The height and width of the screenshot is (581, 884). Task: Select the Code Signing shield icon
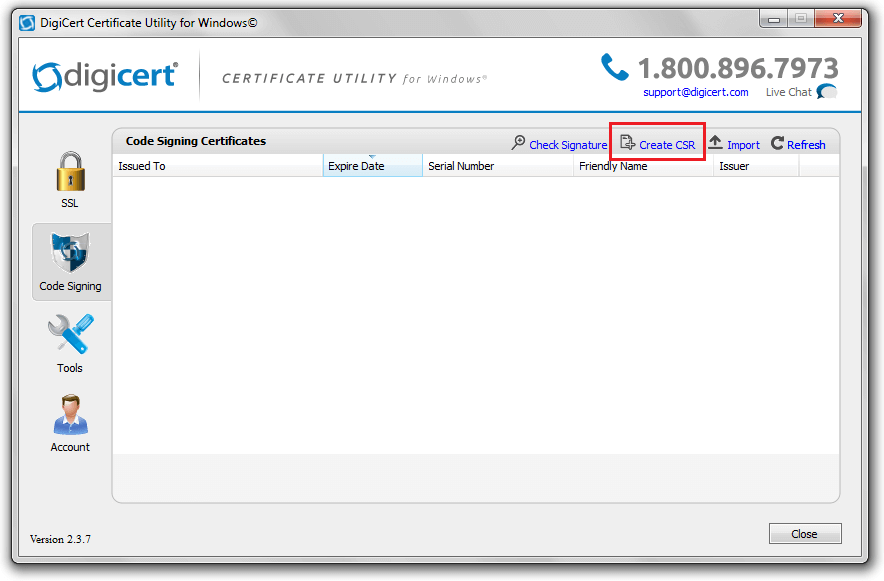tap(70, 252)
